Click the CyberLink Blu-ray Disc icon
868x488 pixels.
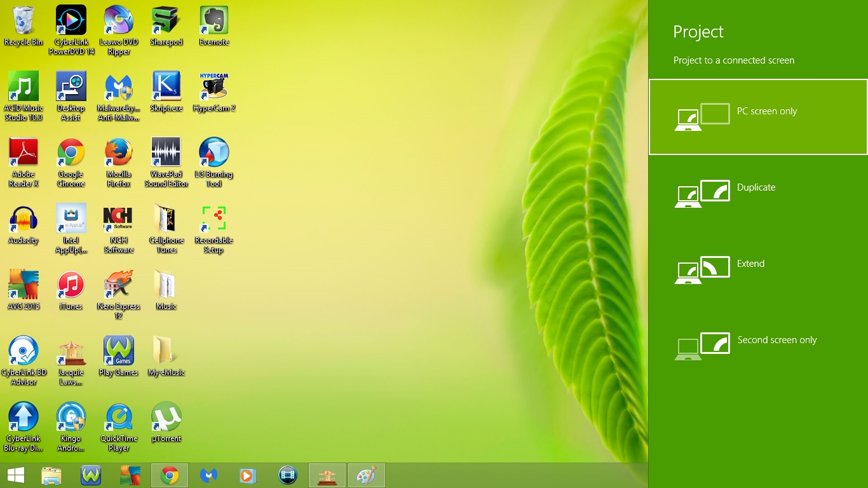click(24, 427)
